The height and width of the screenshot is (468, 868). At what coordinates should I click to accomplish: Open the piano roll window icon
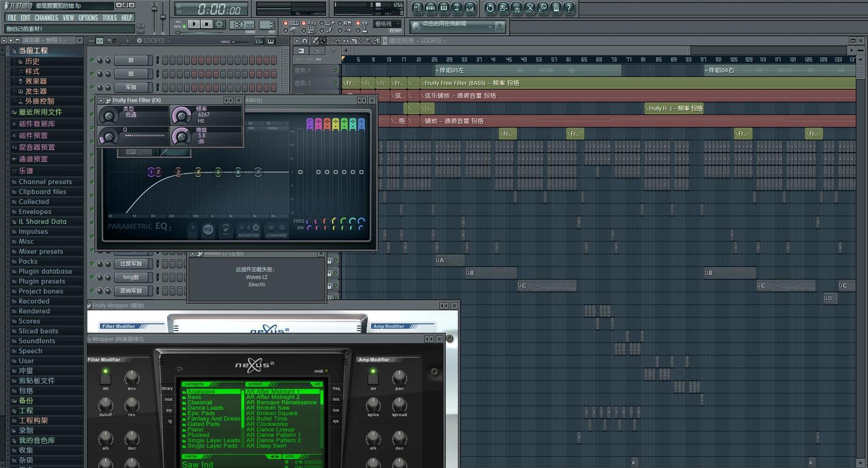point(444,8)
